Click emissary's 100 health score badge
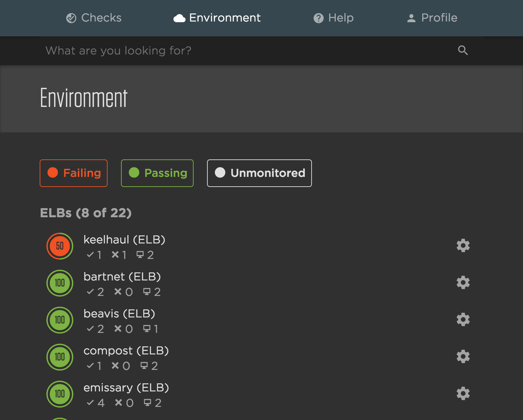The image size is (523, 420). [60, 394]
